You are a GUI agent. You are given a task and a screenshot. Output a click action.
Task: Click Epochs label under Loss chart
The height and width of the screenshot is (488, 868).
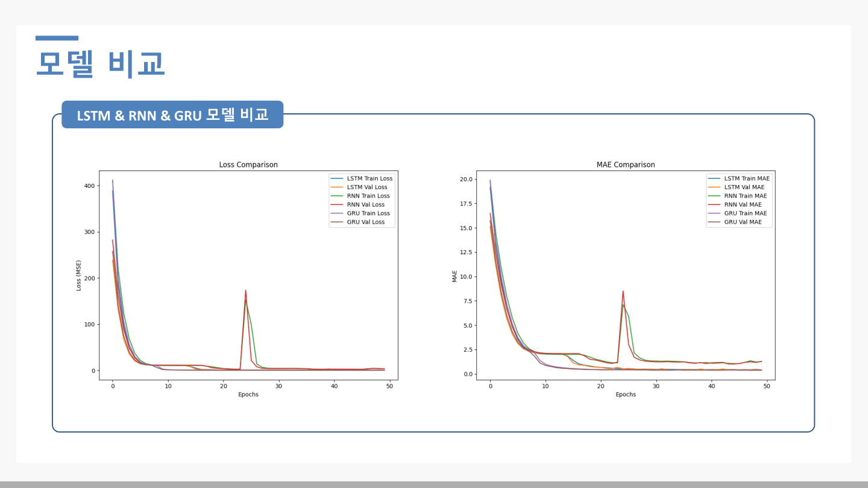[248, 395]
